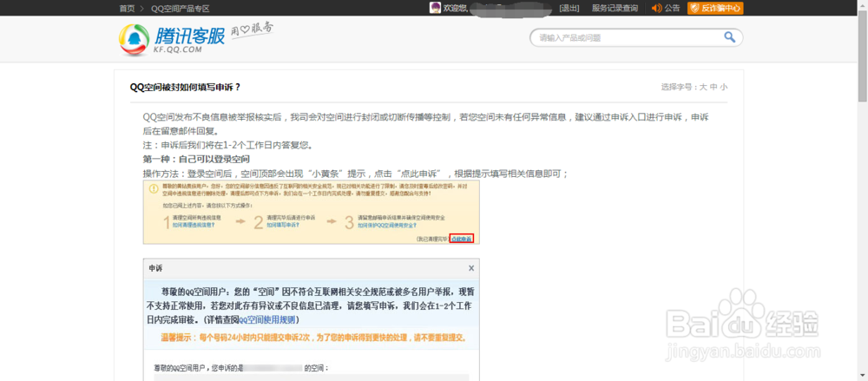Open QQ空间产品专区 breadcrumb link
Image resolution: width=868 pixels, height=381 pixels.
click(x=180, y=9)
